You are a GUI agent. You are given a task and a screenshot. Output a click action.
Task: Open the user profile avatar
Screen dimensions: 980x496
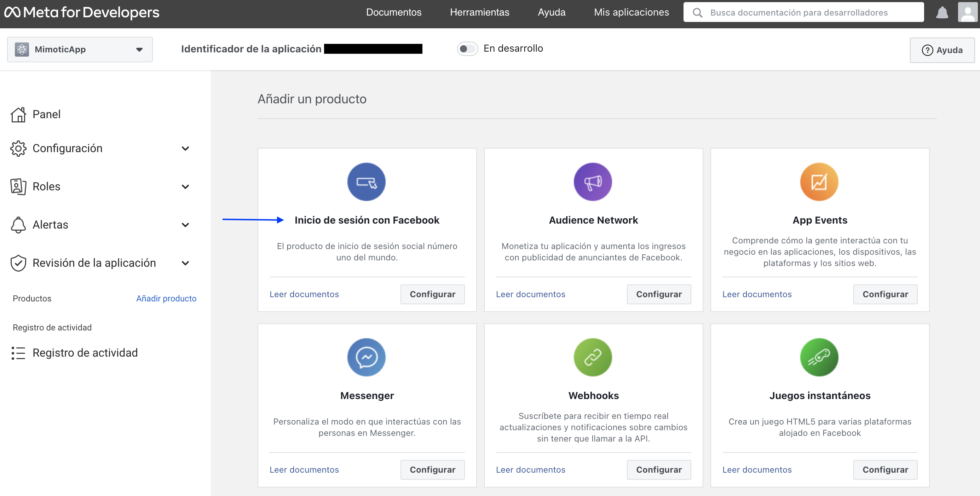968,12
